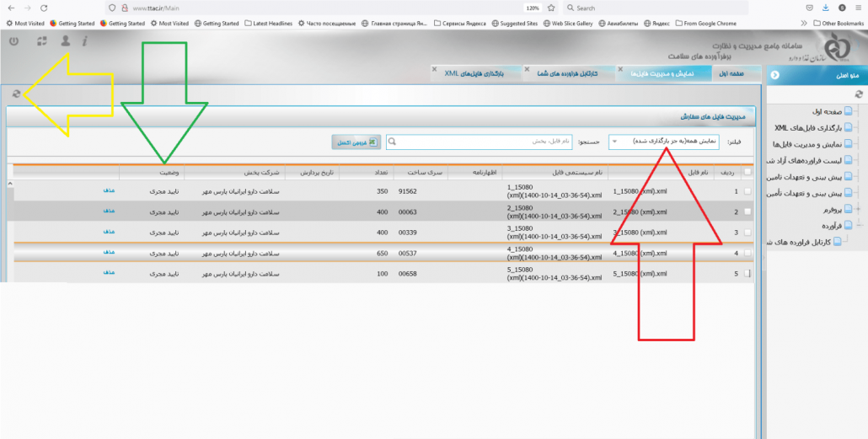Switch to the 'صفحه اول' tab
The width and height of the screenshot is (868, 439).
point(731,74)
